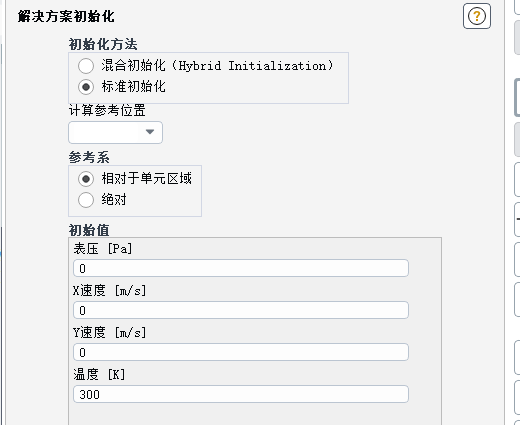Focus the 表压 [Pa] input field
The height and width of the screenshot is (425, 520).
coord(241,268)
